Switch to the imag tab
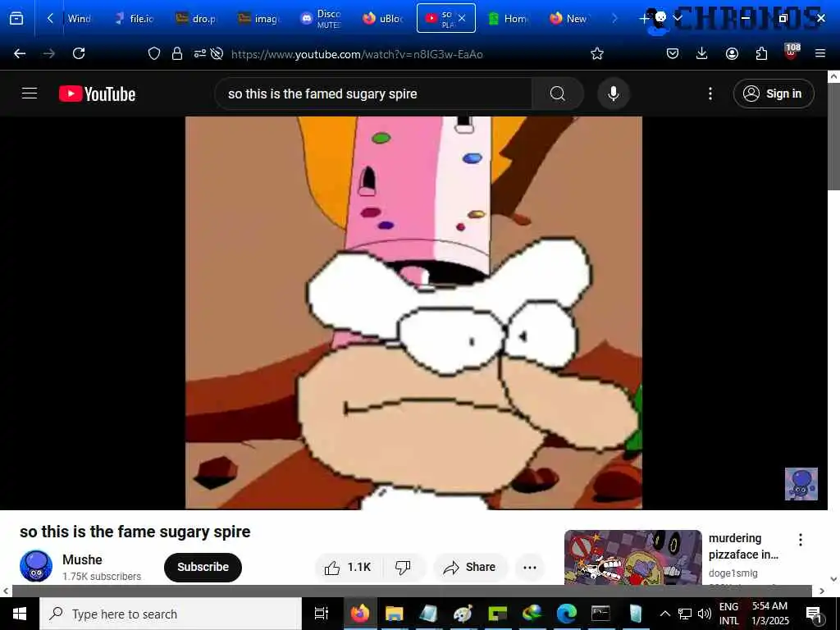Viewport: 840px width, 630px height. (x=258, y=19)
